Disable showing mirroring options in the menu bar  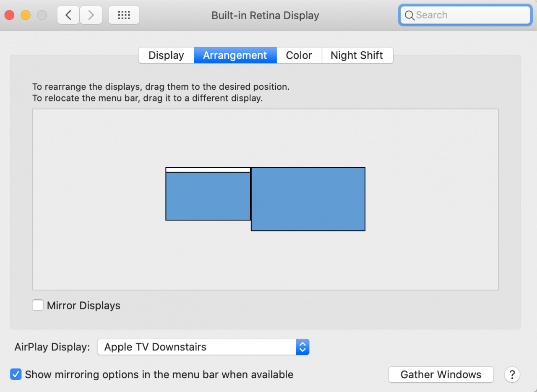16,374
